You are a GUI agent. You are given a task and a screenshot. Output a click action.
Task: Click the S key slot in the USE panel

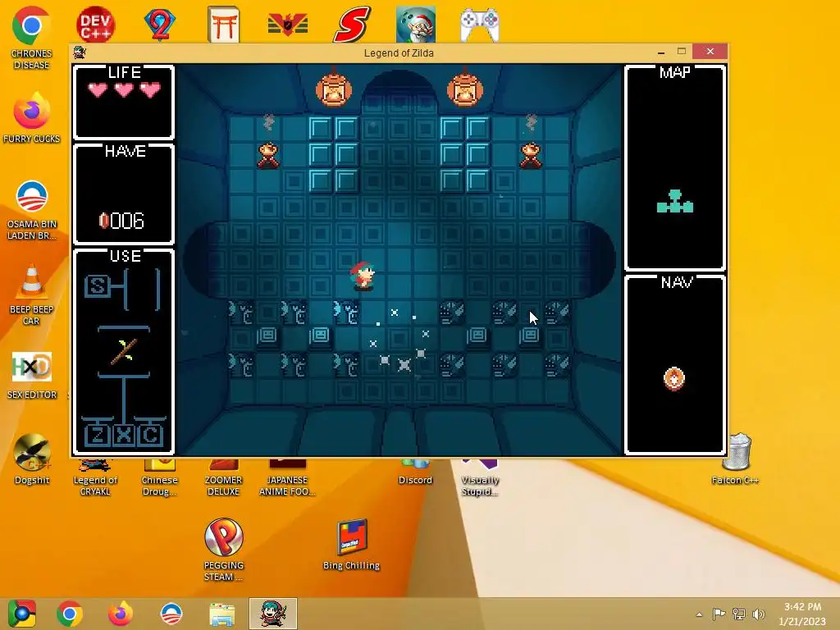point(98,286)
